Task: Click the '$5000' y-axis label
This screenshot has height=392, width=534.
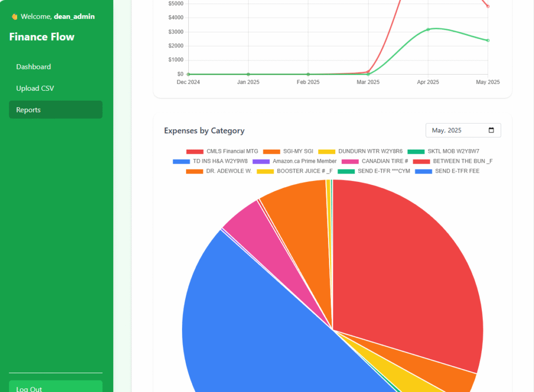Action: (x=176, y=4)
